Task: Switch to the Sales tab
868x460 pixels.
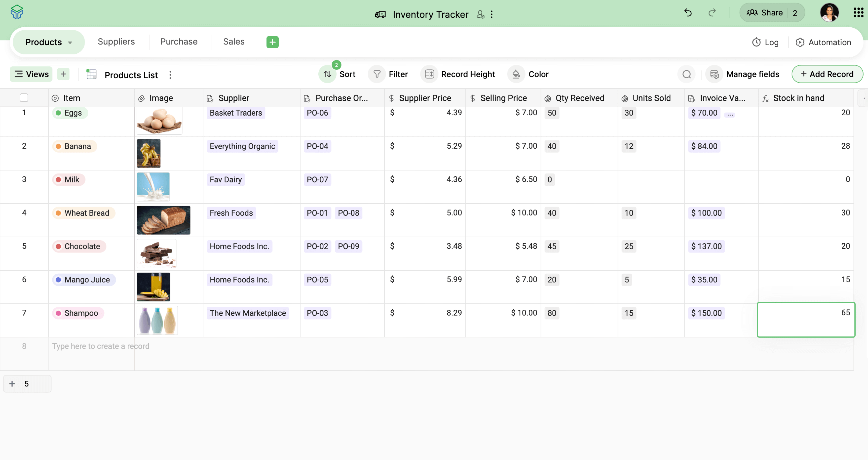Action: (233, 42)
